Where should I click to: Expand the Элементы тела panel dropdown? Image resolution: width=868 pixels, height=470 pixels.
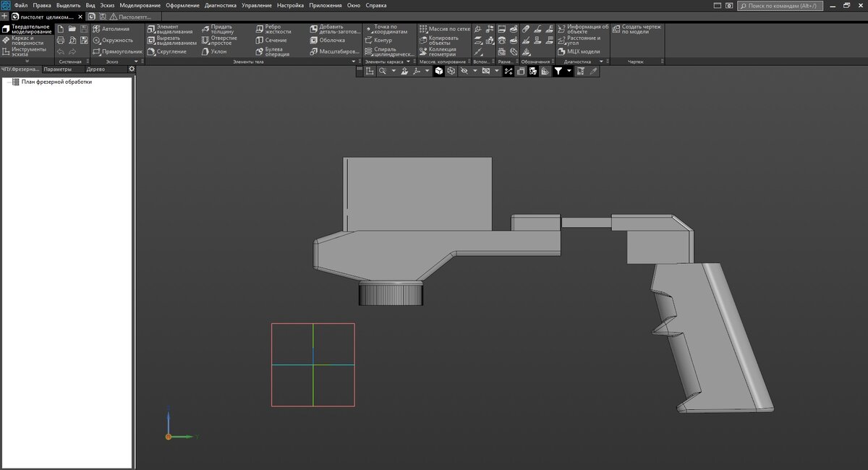[x=354, y=61]
